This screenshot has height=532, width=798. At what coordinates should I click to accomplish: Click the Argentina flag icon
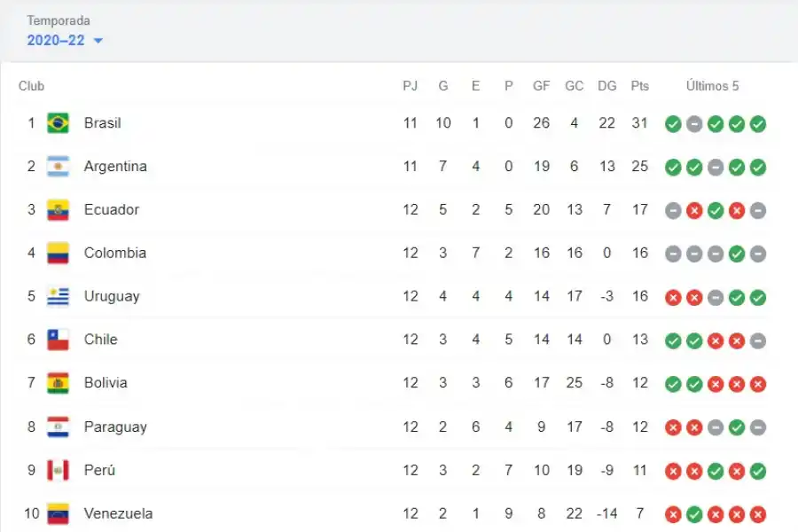coord(58,167)
